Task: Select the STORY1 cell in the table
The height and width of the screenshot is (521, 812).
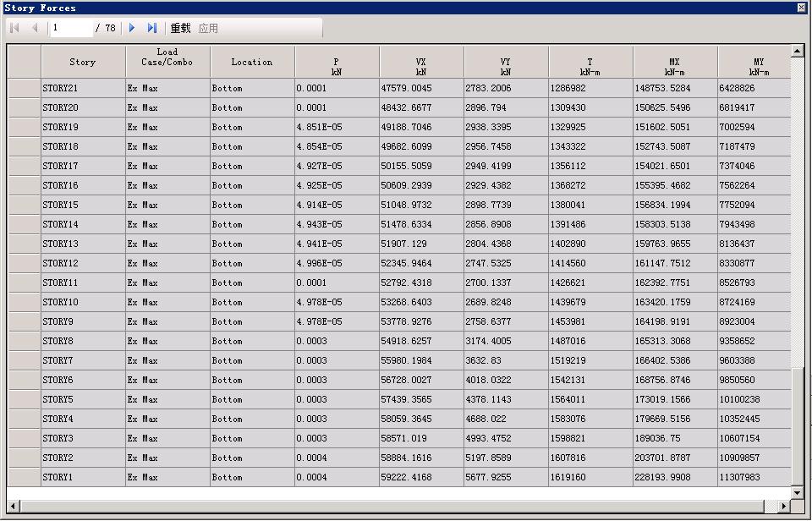Action: pos(83,477)
